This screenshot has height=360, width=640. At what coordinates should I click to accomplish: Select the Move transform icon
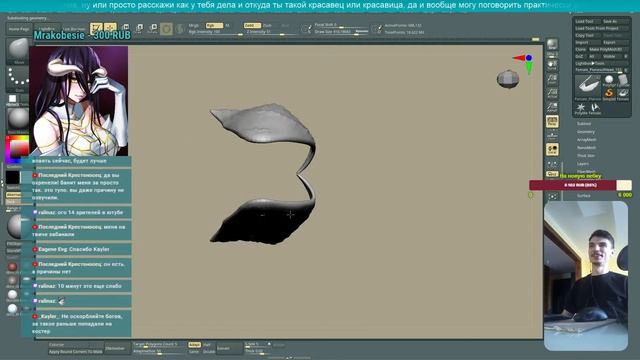point(125,28)
